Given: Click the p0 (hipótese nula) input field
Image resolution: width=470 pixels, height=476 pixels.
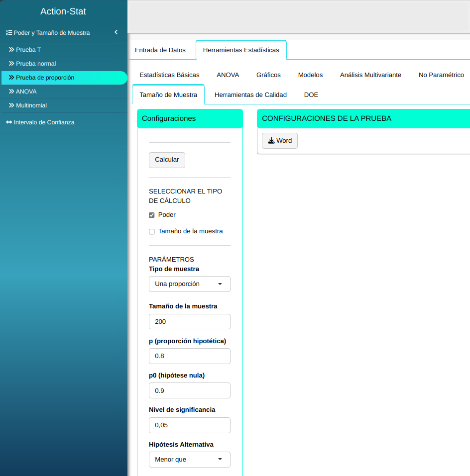Looking at the screenshot, I should coord(189,390).
